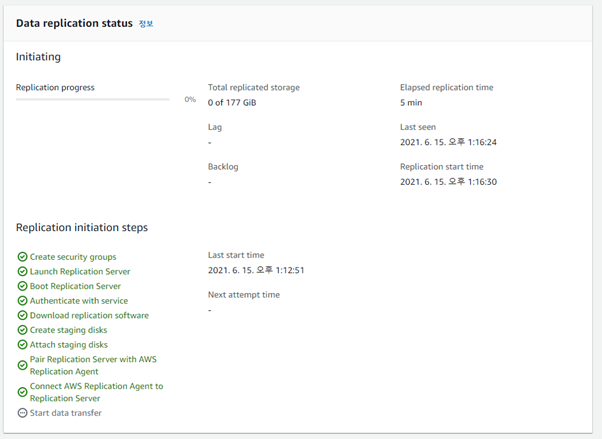Click the Replication progress bar
Image resolution: width=602 pixels, height=439 pixels.
coord(93,99)
